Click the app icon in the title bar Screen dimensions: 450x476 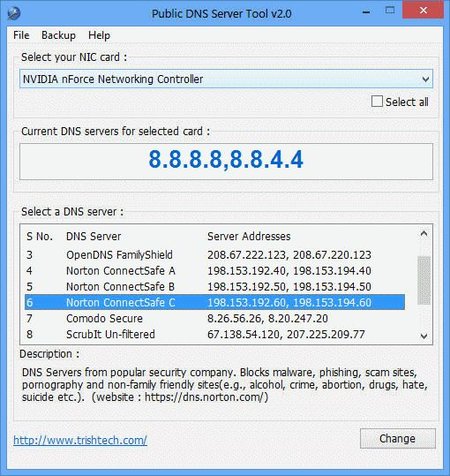(x=14, y=13)
